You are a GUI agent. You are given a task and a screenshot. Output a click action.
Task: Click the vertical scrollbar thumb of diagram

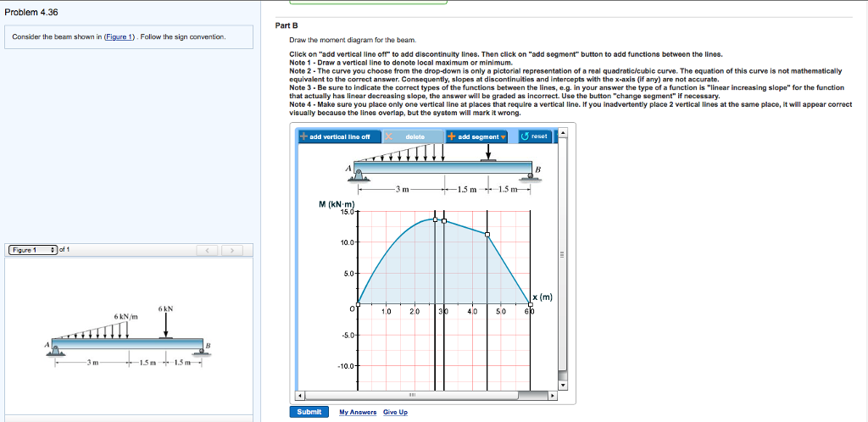coord(563,254)
